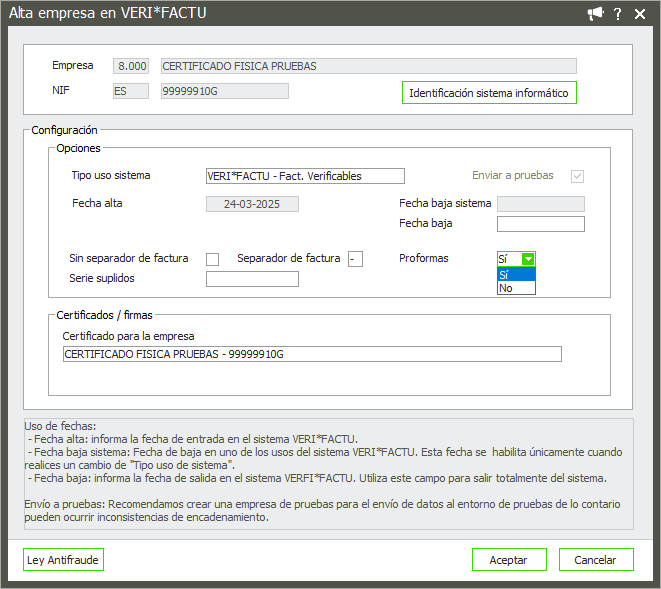Click the Certificado para la empresa field
The height and width of the screenshot is (589, 661).
tap(311, 354)
